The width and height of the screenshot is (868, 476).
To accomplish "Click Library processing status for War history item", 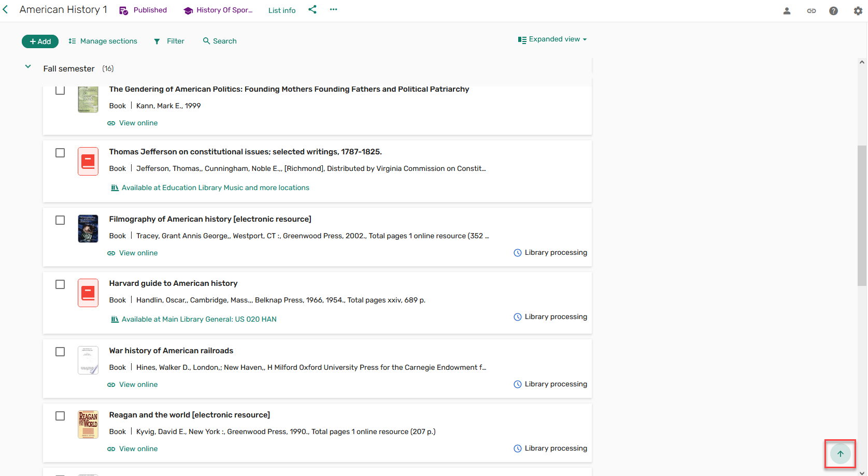I will (550, 384).
